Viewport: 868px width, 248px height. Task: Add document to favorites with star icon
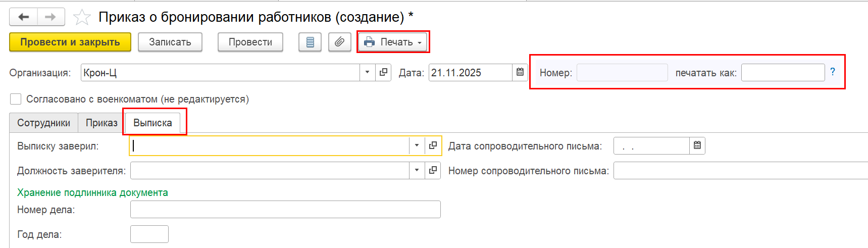pos(82,18)
